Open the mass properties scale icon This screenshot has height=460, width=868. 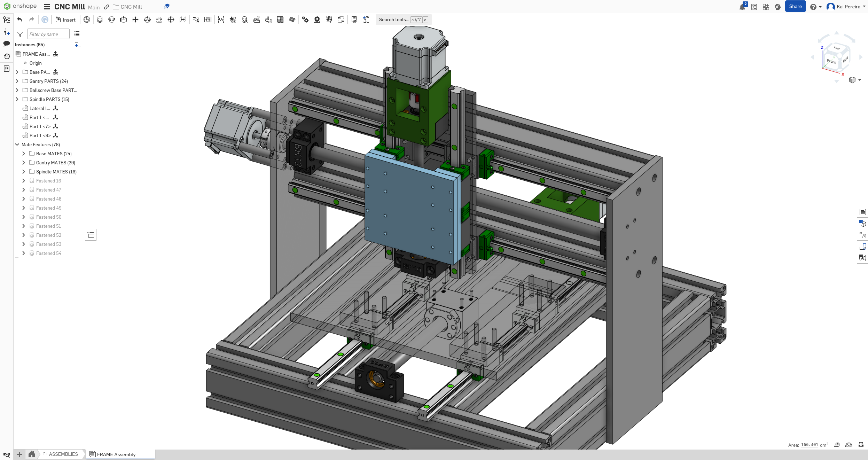(861, 445)
